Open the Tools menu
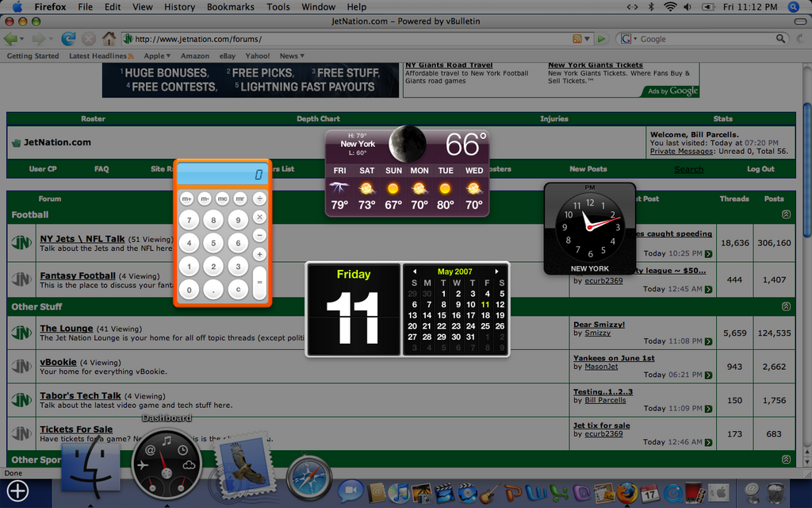This screenshot has width=812, height=508. [278, 6]
